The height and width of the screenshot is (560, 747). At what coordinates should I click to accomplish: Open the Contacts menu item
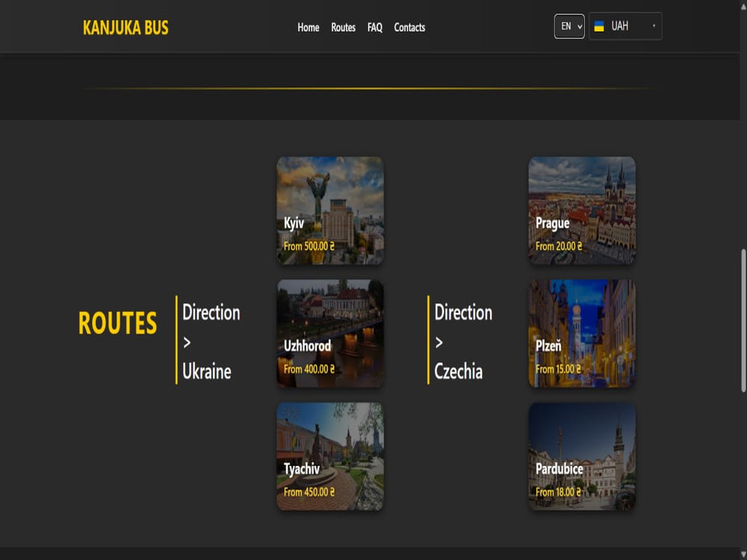409,28
